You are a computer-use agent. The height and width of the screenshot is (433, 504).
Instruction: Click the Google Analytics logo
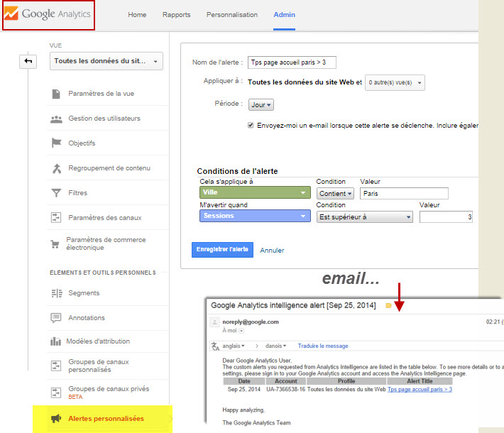click(x=48, y=13)
